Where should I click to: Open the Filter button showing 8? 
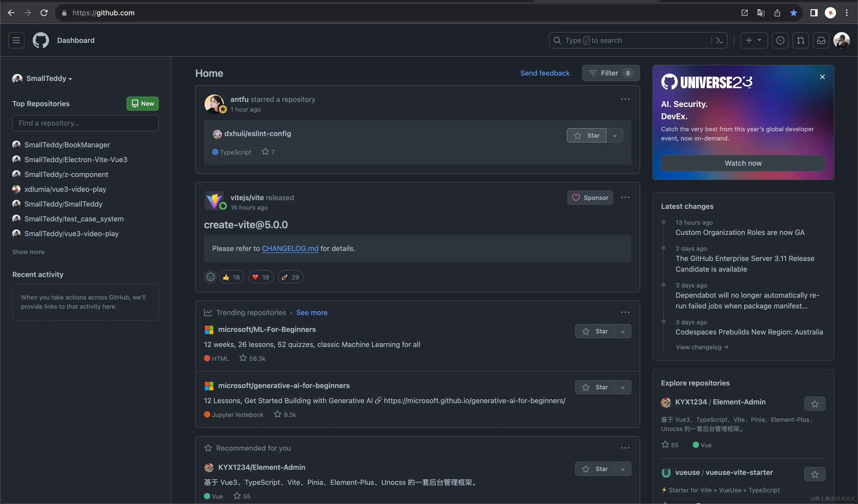point(611,73)
